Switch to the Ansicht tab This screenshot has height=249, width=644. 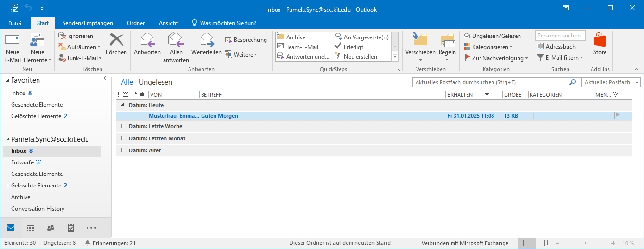tap(168, 23)
